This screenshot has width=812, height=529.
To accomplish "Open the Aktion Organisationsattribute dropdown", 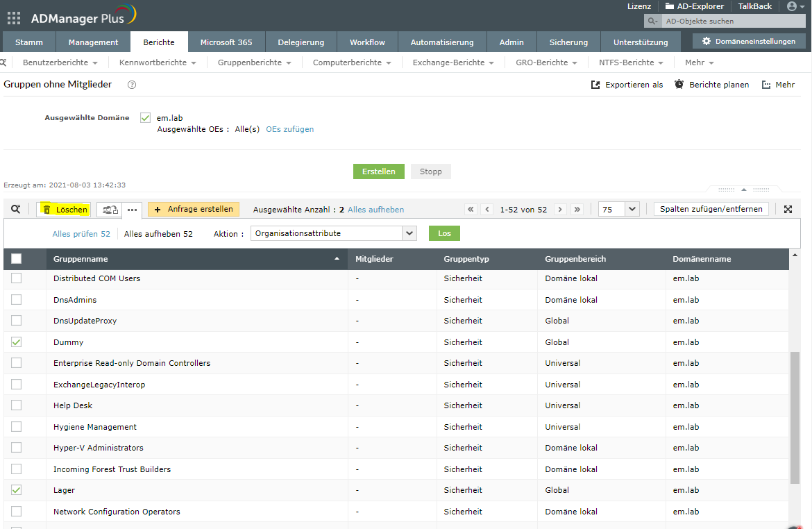I will click(334, 233).
